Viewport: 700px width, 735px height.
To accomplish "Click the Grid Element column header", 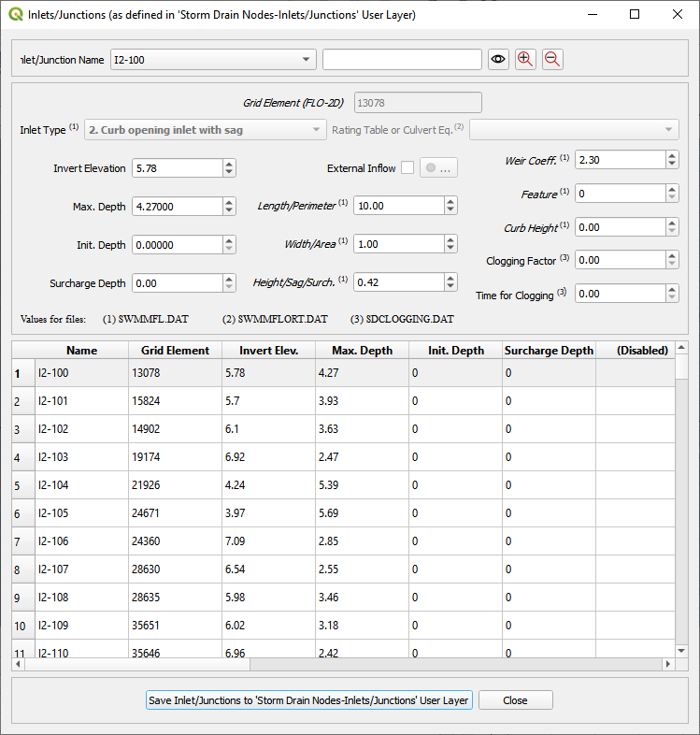I will (175, 351).
